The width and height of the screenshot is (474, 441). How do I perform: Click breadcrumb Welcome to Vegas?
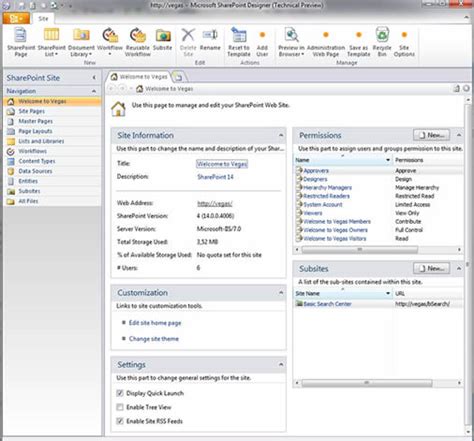point(169,89)
